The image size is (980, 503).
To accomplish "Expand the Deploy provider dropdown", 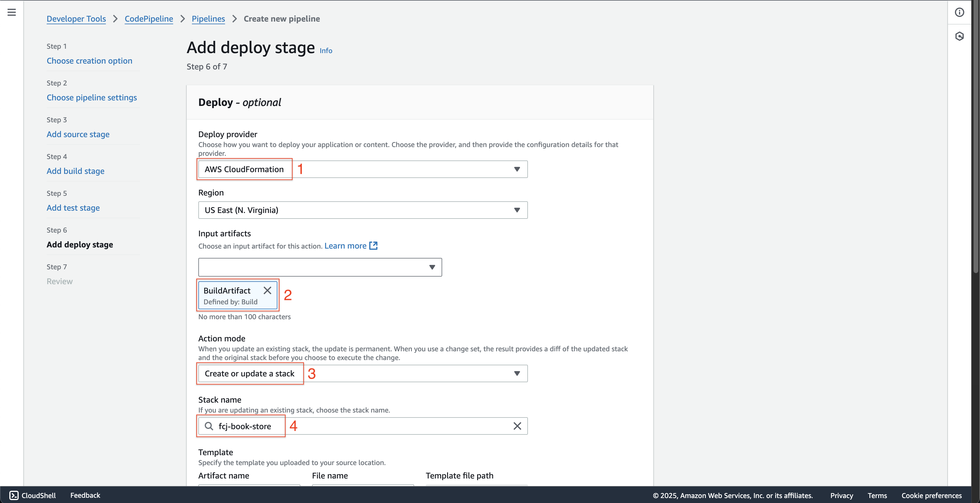I will 363,169.
